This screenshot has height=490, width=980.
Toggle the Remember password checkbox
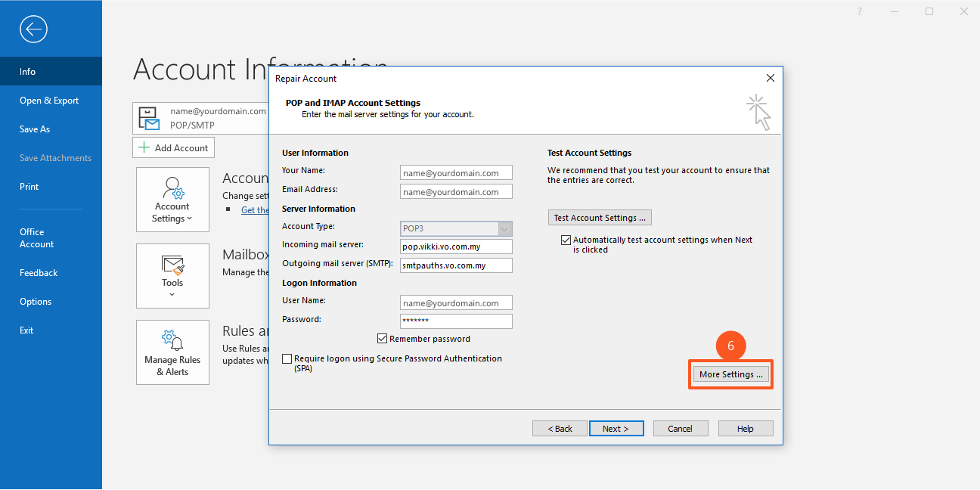click(x=382, y=339)
